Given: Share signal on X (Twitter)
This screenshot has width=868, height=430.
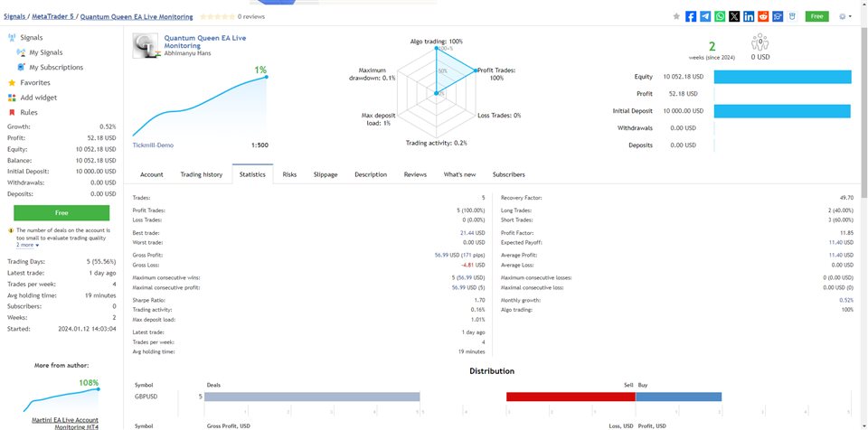Looking at the screenshot, I should click(734, 16).
